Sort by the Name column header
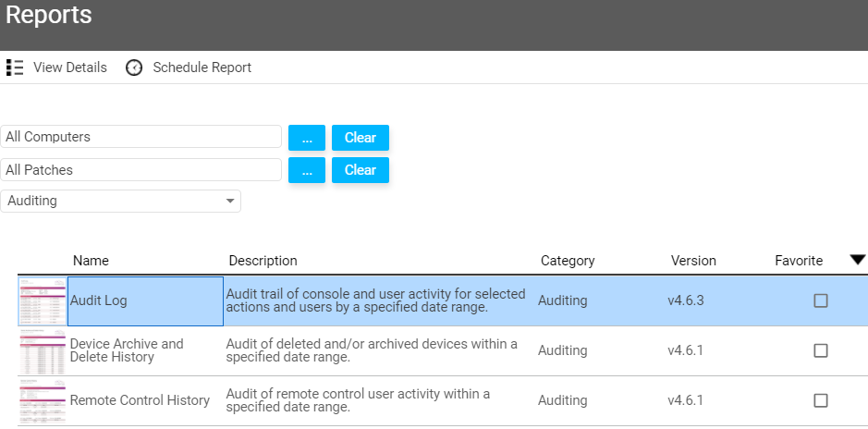 pos(91,261)
